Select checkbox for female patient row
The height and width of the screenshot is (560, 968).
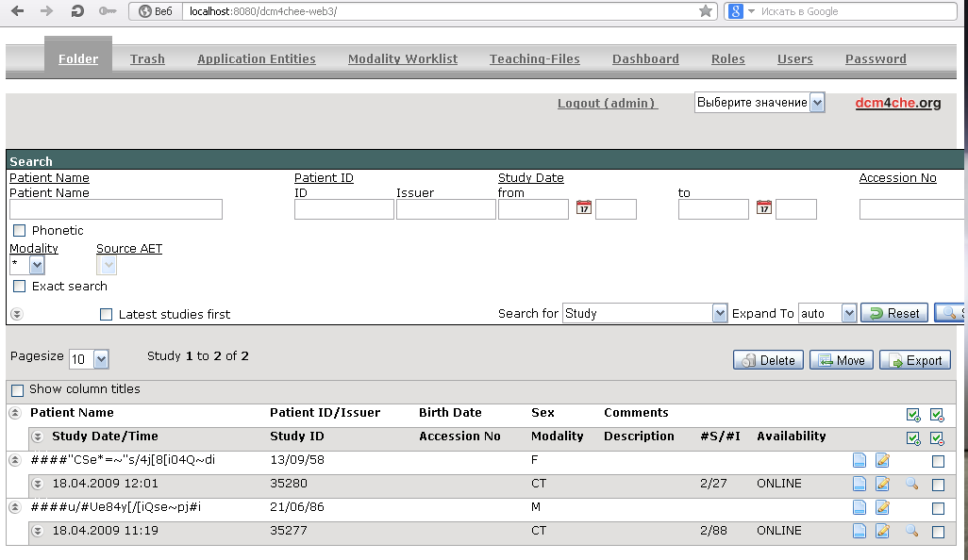[x=939, y=461]
